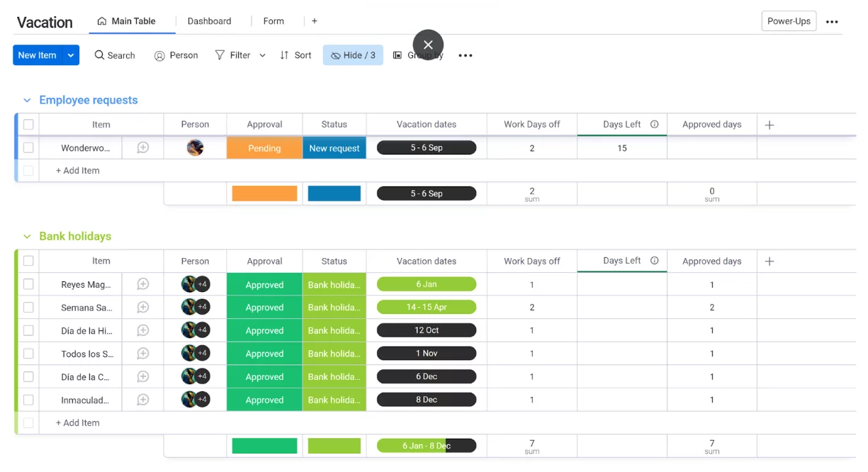Add a new board view with plus
The height and width of the screenshot is (472, 868).
pyautogui.click(x=315, y=21)
